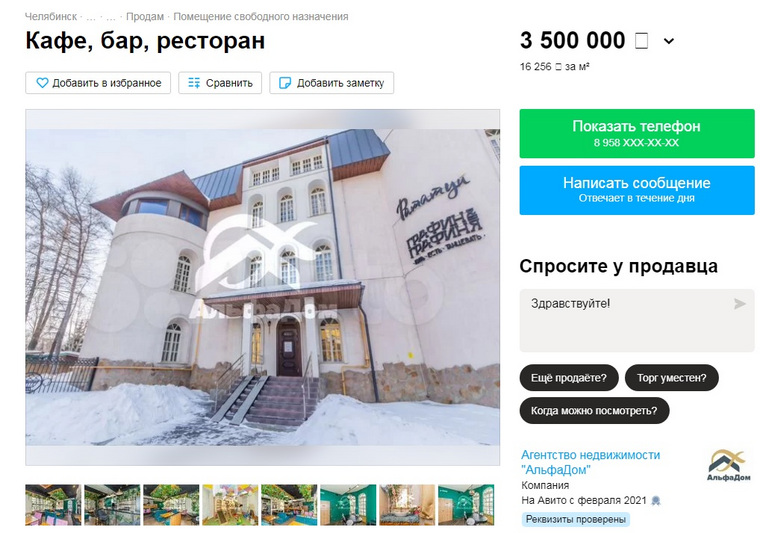The height and width of the screenshot is (533, 760).
Task: Click the compare list icon
Action: pyautogui.click(x=194, y=83)
